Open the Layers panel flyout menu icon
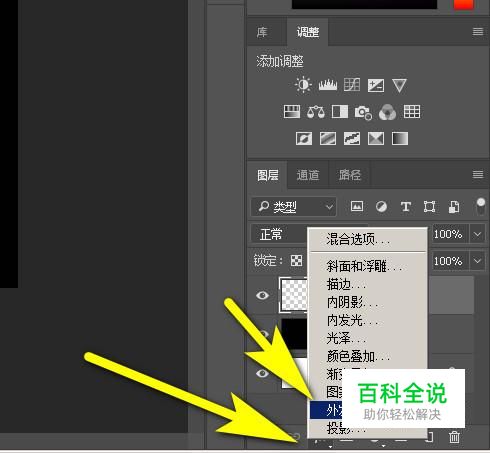 478,174
